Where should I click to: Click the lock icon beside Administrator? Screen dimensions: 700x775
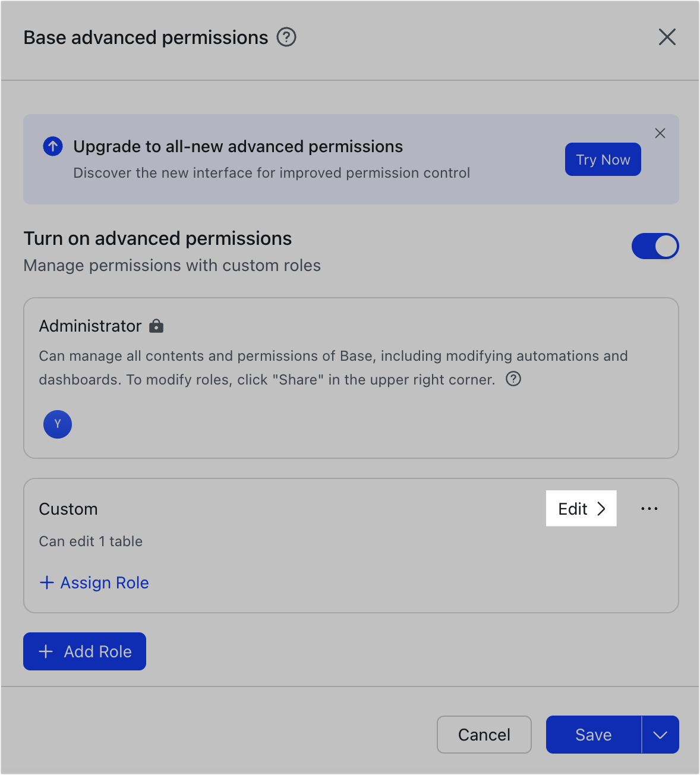coord(156,326)
